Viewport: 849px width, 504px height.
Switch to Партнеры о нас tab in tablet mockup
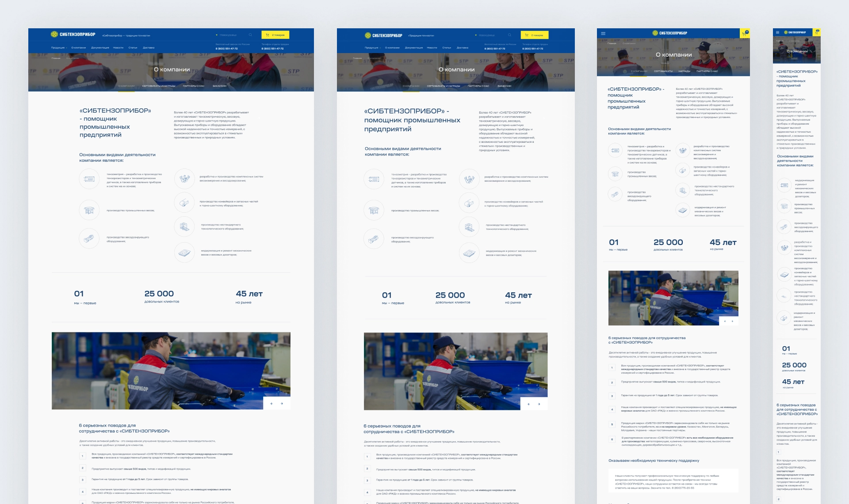coord(707,71)
